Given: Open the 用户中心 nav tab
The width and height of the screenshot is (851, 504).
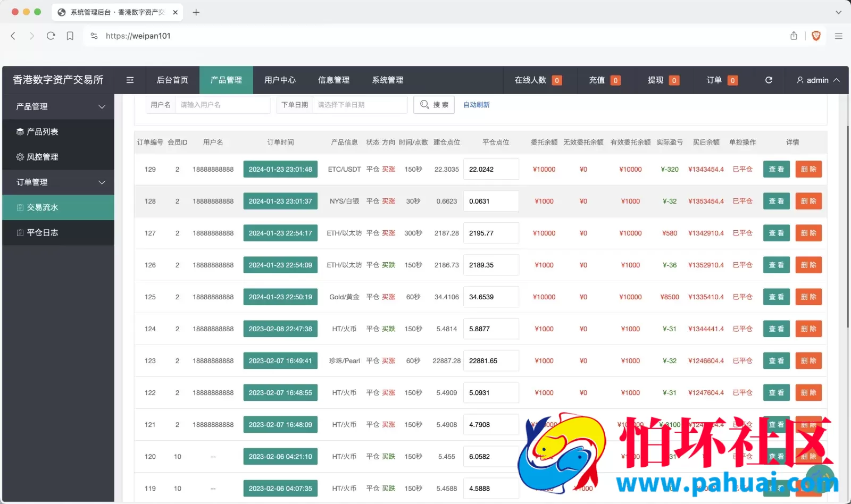Looking at the screenshot, I should tap(280, 80).
